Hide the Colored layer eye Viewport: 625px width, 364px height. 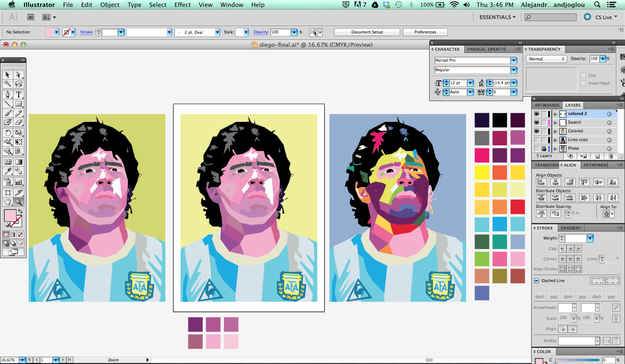point(536,131)
